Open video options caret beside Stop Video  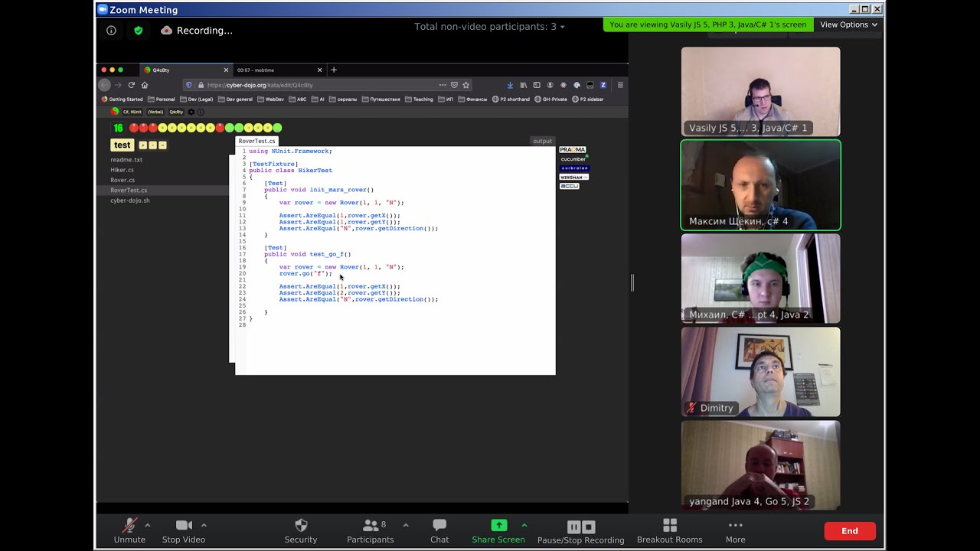click(x=204, y=525)
